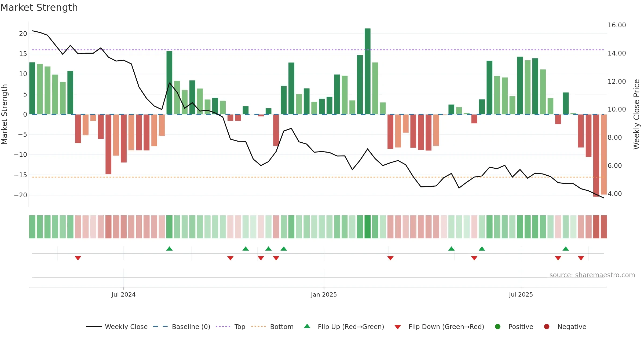This screenshot has width=644, height=362.
Task: Click the tallest green bar above 20
Action: pyautogui.click(x=368, y=71)
